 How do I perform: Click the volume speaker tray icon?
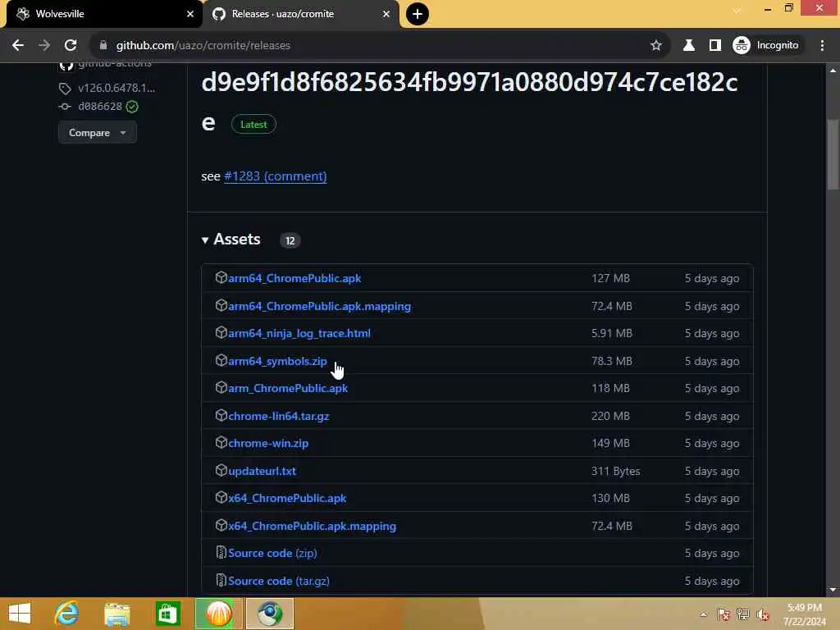pos(763,614)
